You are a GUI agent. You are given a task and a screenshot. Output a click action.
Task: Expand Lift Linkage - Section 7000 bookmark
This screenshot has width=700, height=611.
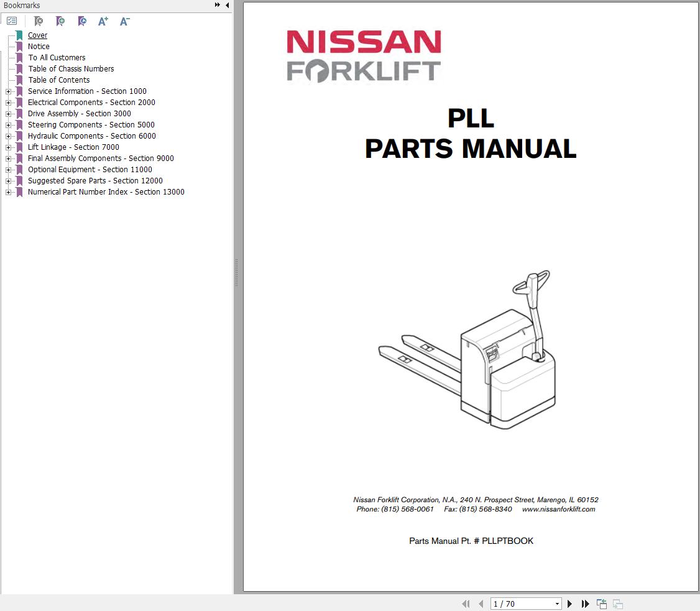pyautogui.click(x=8, y=147)
